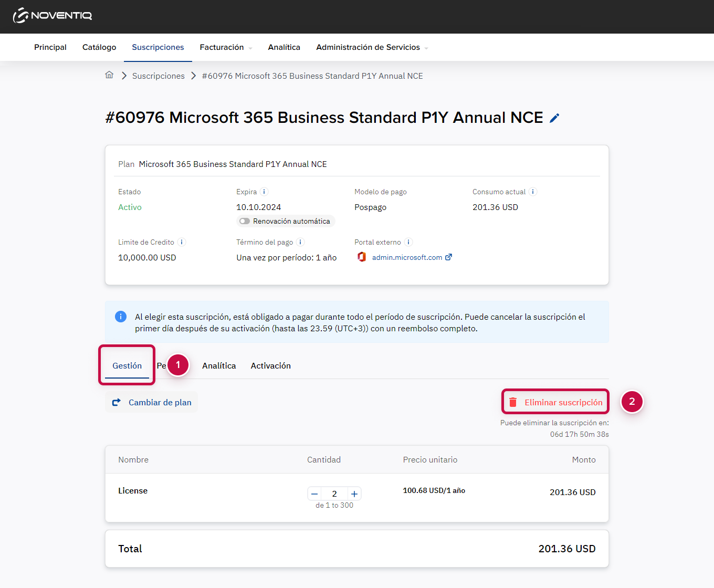
Task: Toggle Renovación automática switch
Action: point(245,221)
